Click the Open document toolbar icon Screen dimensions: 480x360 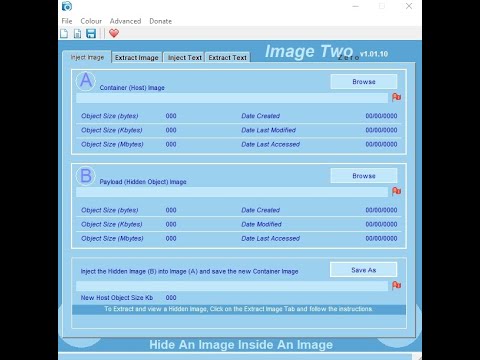click(77, 33)
